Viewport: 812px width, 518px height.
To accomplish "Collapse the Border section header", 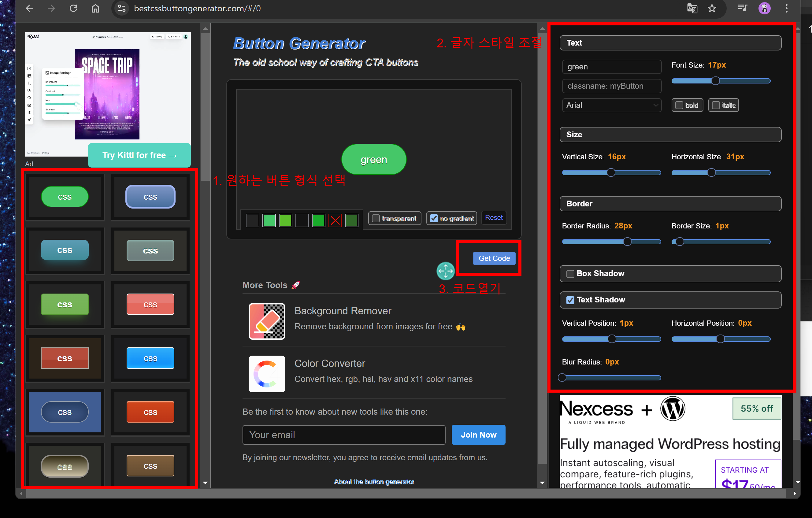I will [670, 204].
